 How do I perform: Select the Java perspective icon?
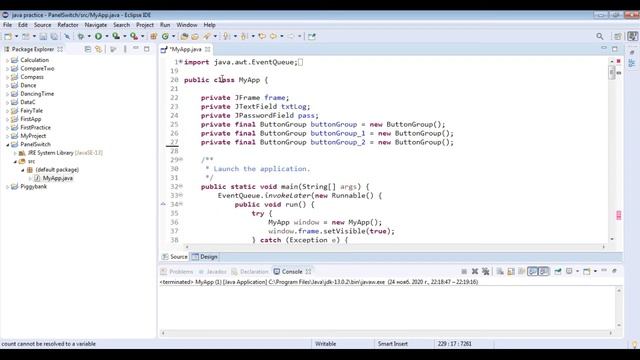633,36
